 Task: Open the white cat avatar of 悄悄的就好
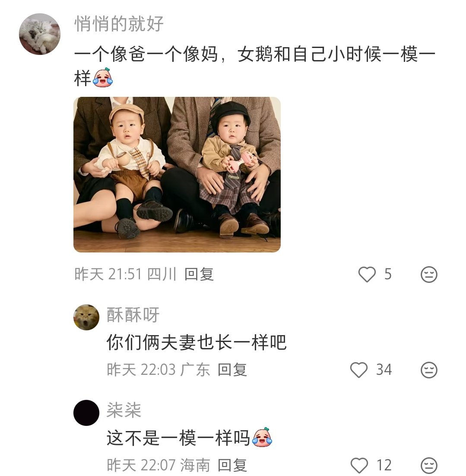pos(40,34)
